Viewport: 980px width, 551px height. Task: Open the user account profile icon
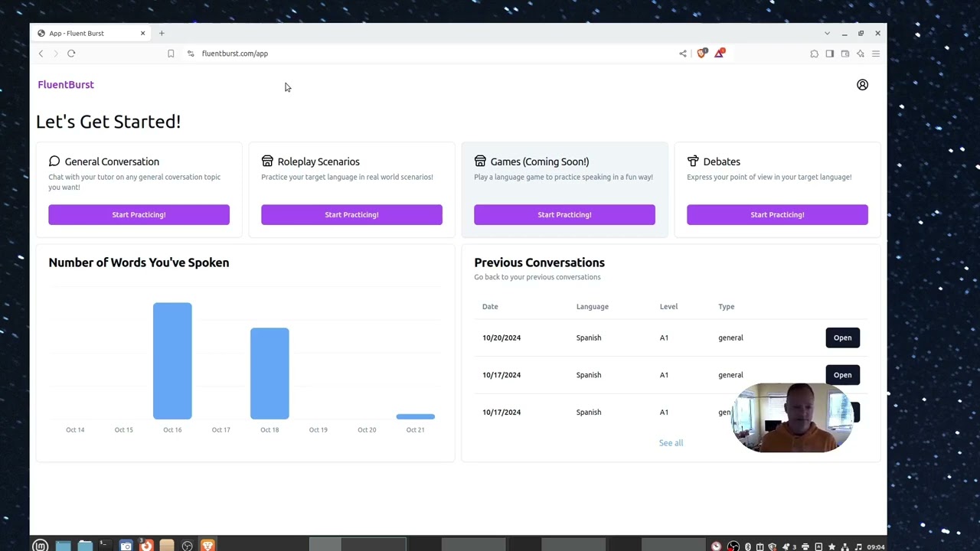tap(862, 85)
